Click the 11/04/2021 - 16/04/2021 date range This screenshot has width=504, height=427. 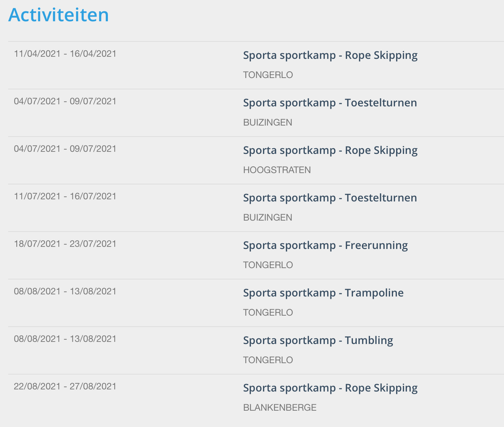click(x=65, y=54)
